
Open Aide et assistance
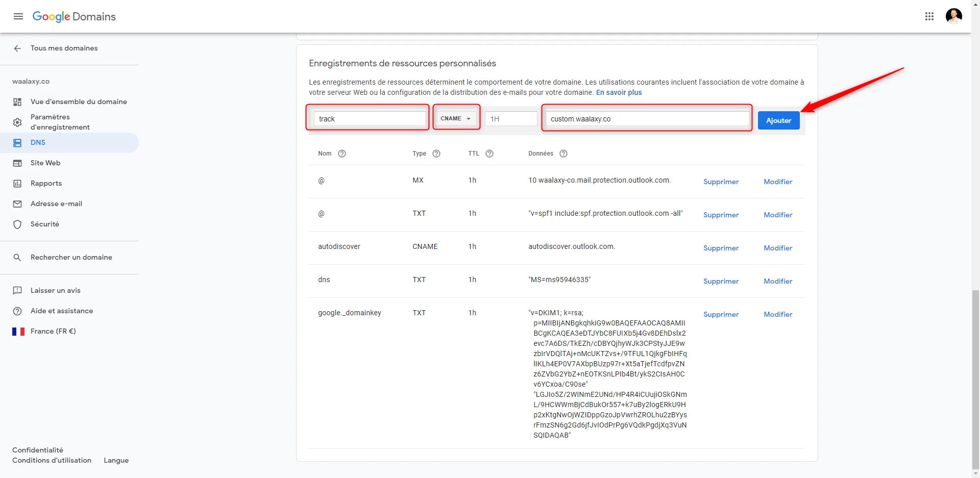coord(62,311)
